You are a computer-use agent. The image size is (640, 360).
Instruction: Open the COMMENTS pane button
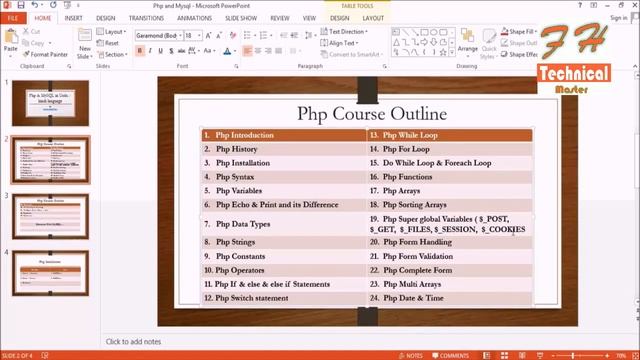click(x=450, y=356)
